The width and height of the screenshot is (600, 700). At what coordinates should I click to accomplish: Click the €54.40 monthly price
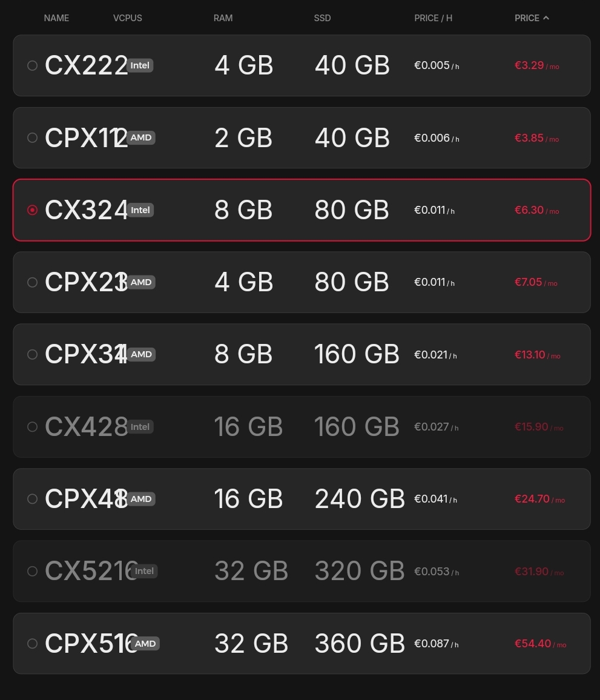pos(533,644)
